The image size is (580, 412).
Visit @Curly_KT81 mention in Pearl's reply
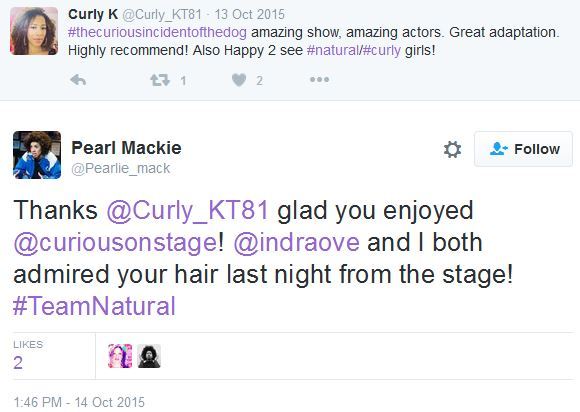click(187, 210)
